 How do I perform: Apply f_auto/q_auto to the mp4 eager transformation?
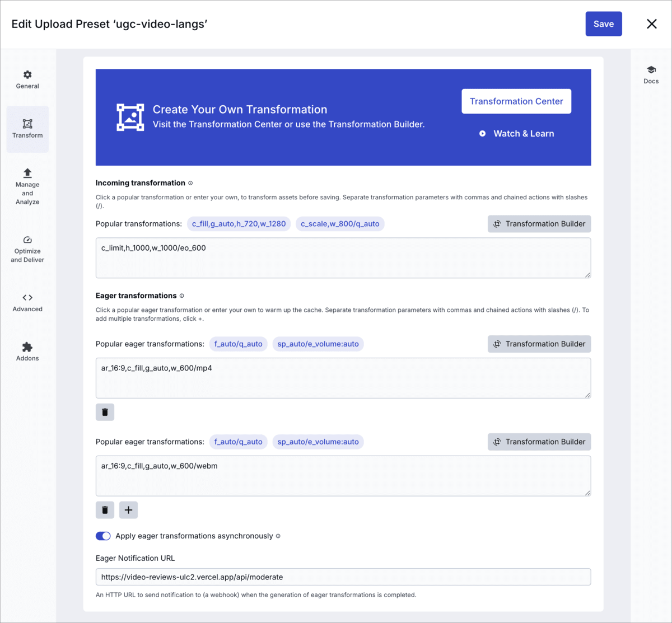point(239,344)
